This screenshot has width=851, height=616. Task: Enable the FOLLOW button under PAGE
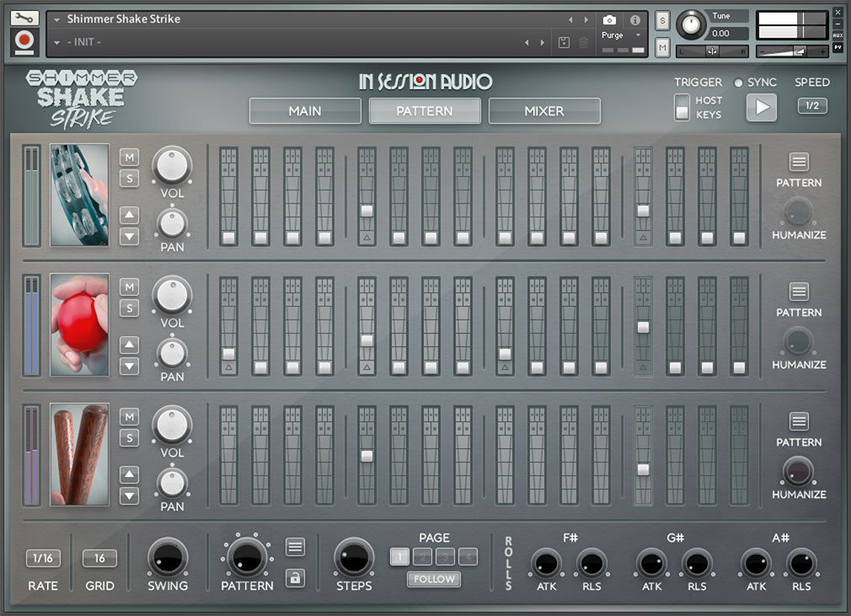(433, 579)
